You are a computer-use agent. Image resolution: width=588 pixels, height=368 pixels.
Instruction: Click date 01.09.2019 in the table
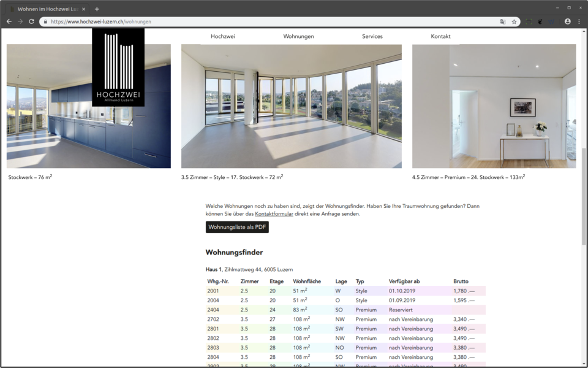point(402,301)
